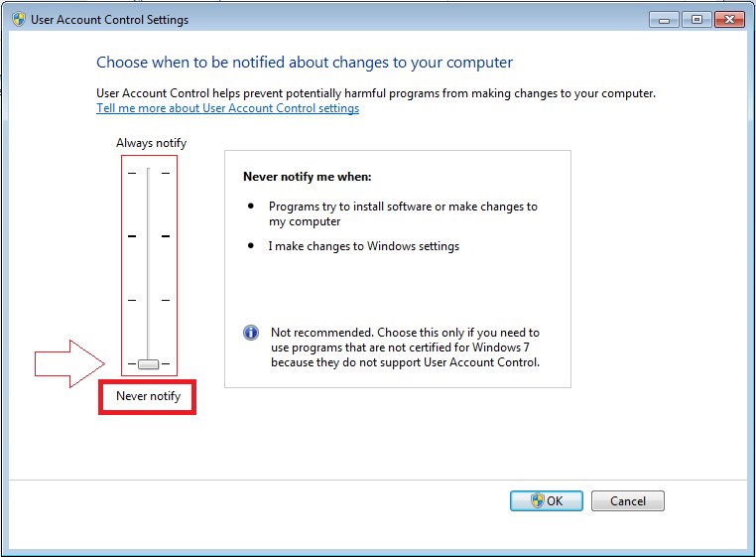This screenshot has height=557, width=756.
Task: Open 'Tell me more about User Account Control settings' link
Action: [x=227, y=108]
